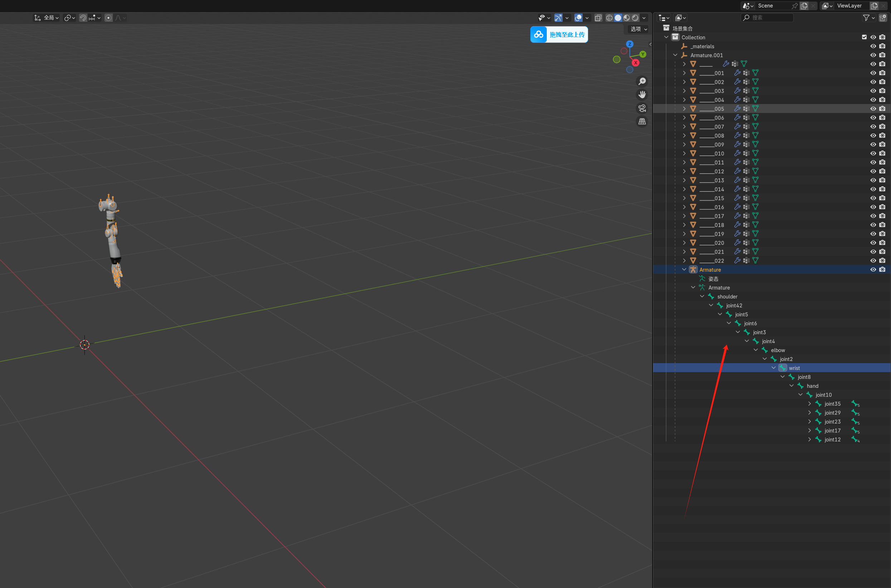Screen dimensions: 891x588
Task: Select rendered viewport shading icon
Action: (636, 18)
